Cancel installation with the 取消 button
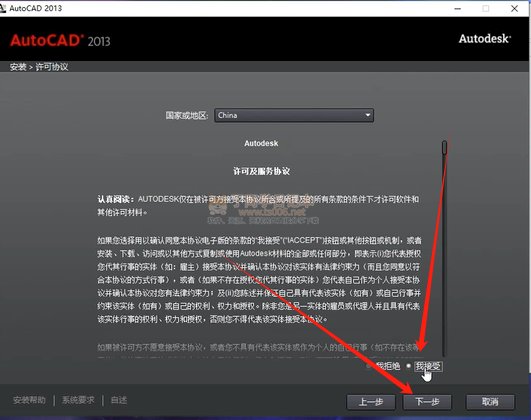The image size is (531, 420). click(x=490, y=402)
